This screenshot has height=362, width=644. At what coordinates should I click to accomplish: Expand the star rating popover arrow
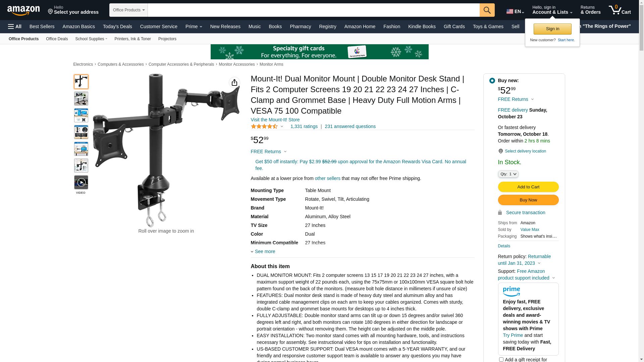(282, 126)
